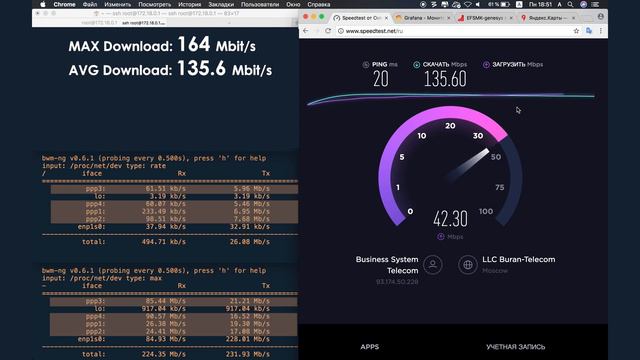Click the Siri icon in menu bar
This screenshot has width=640, height=360.
(584, 4)
